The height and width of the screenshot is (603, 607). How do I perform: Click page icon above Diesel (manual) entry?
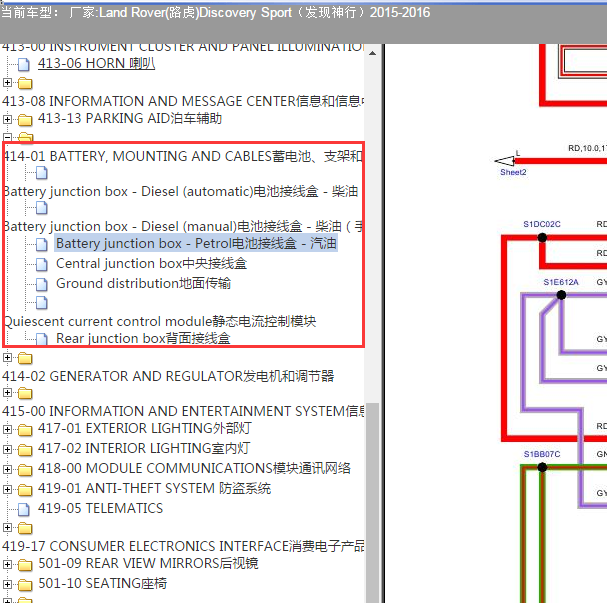[x=41, y=208]
